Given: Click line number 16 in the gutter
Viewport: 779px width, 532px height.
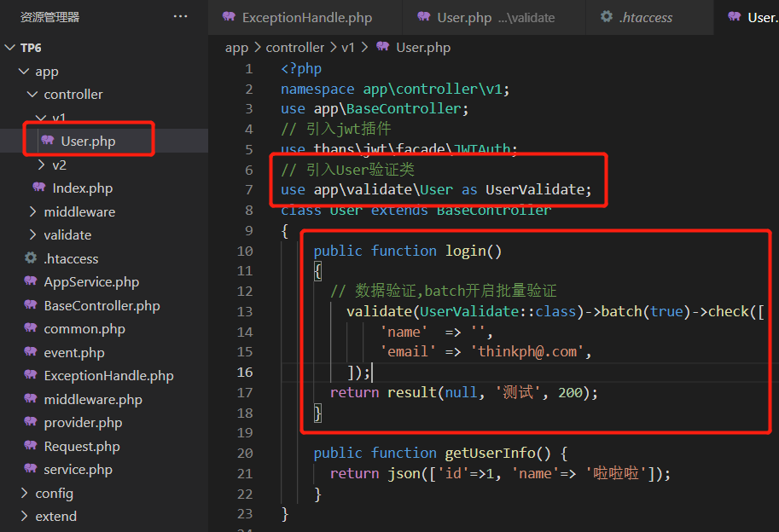Looking at the screenshot, I should 245,373.
